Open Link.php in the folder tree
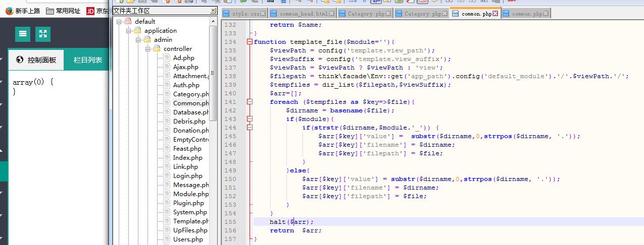This screenshot has height=245, width=644. [185, 167]
